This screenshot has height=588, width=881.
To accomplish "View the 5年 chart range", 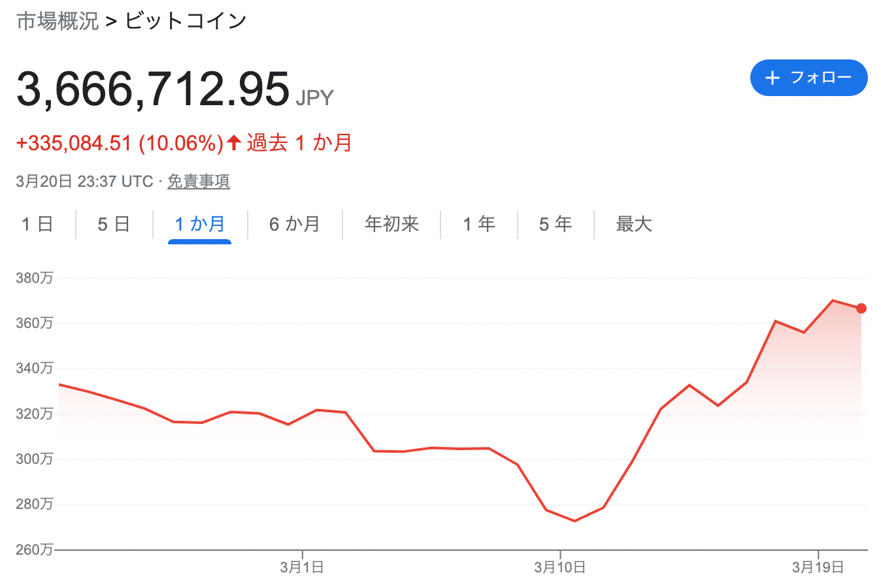I will (556, 224).
